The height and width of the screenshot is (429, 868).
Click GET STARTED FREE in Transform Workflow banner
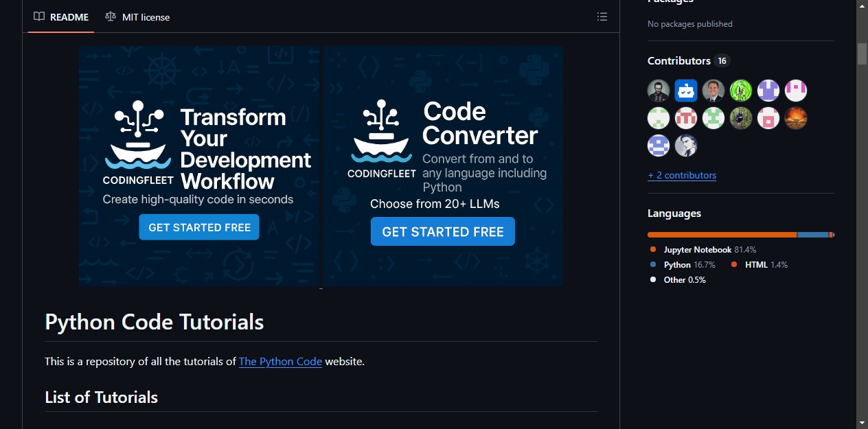[199, 227]
